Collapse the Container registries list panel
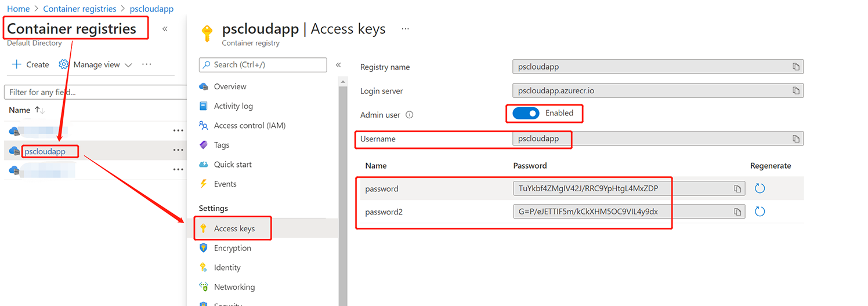Image resolution: width=868 pixels, height=306 pixels. point(165,29)
